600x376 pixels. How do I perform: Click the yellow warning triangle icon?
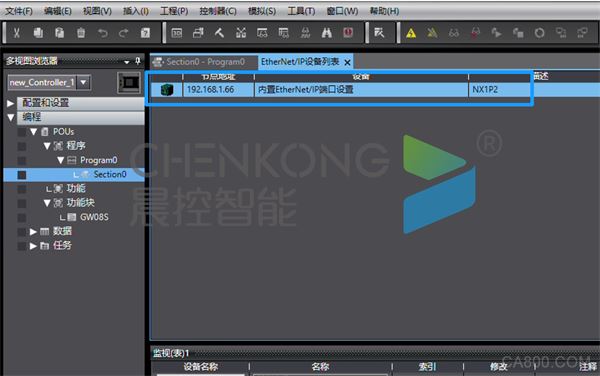(x=411, y=33)
